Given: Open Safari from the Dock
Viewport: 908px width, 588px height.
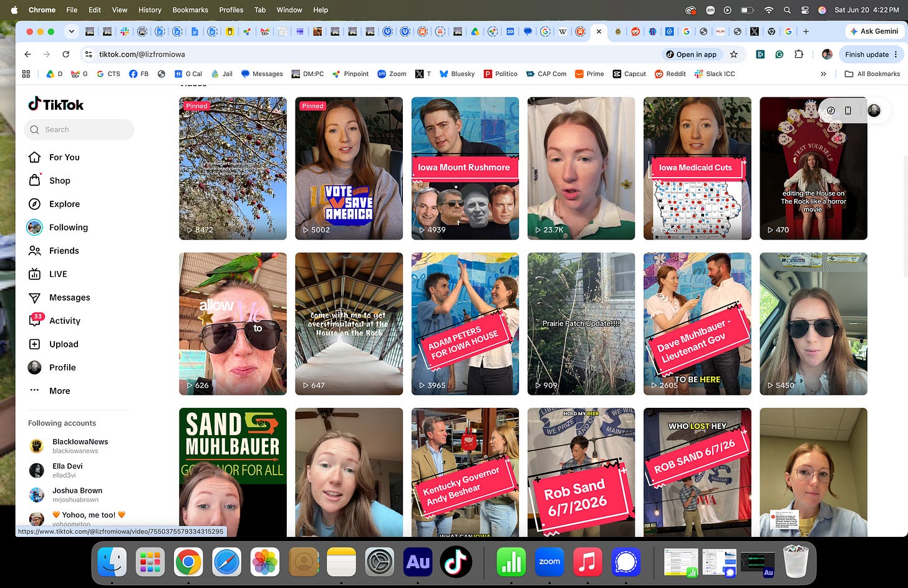Looking at the screenshot, I should coord(227,561).
